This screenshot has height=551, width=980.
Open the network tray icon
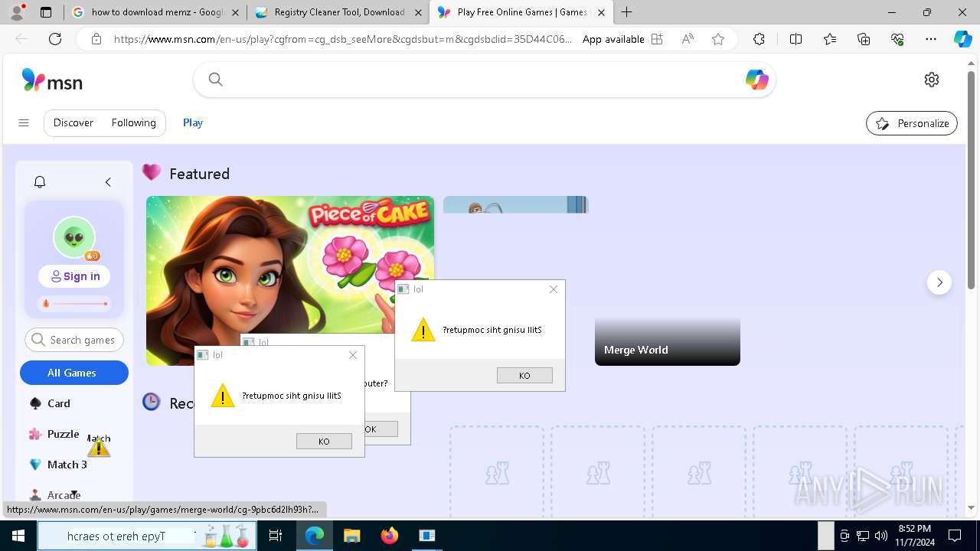pos(863,536)
